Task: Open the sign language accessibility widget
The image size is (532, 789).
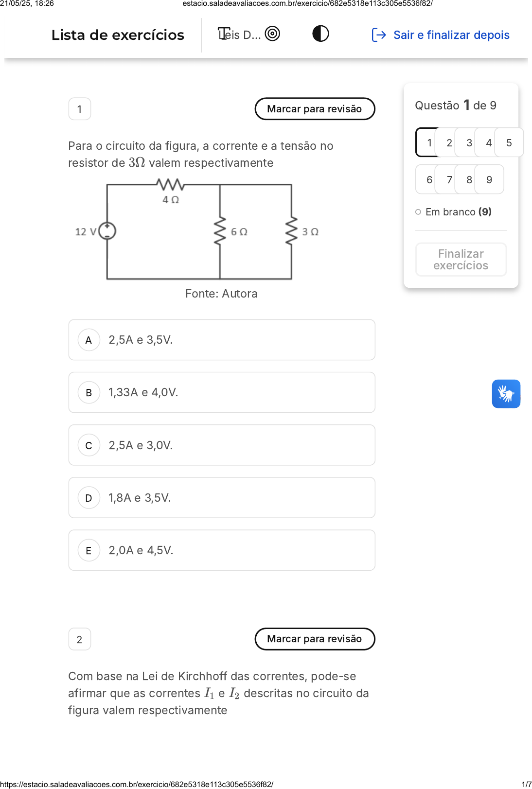Action: click(506, 394)
